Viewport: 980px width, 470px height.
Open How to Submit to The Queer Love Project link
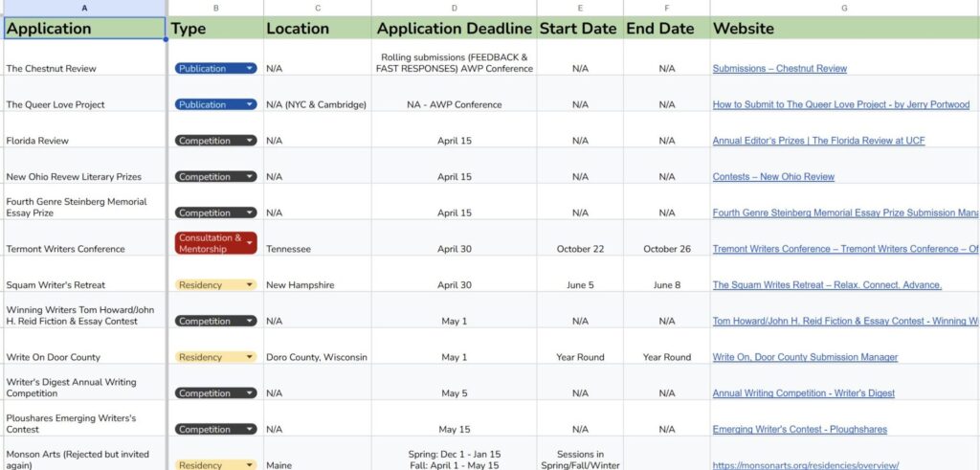pos(840,105)
